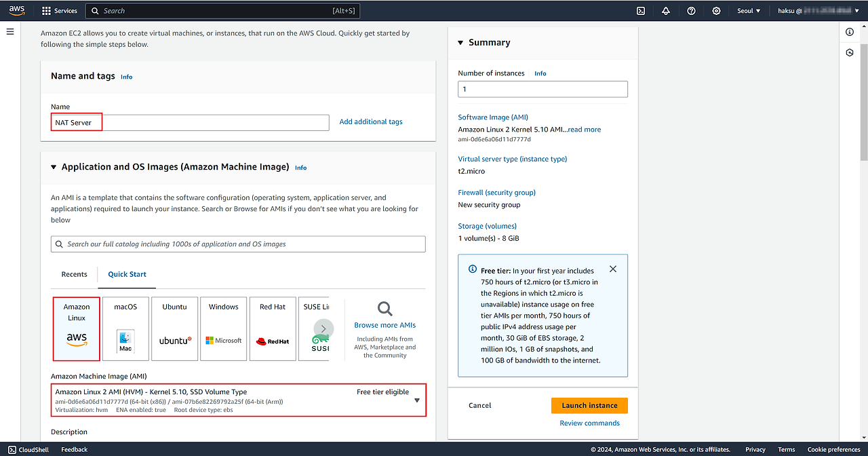
Task: Open the Amazon Machine Image dropdown
Action: tap(416, 400)
